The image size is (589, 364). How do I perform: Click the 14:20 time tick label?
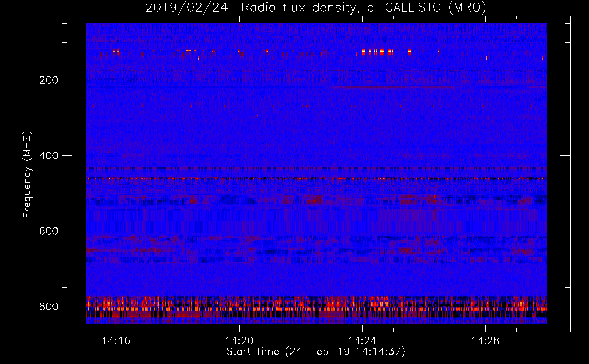point(239,341)
